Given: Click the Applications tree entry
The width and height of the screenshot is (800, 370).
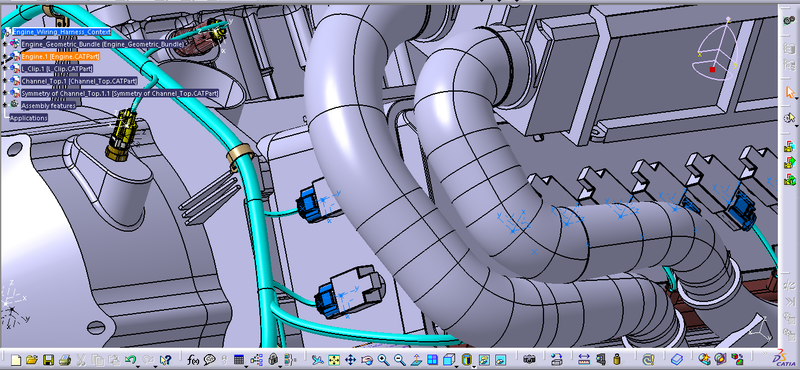Looking at the screenshot, I should pyautogui.click(x=29, y=118).
